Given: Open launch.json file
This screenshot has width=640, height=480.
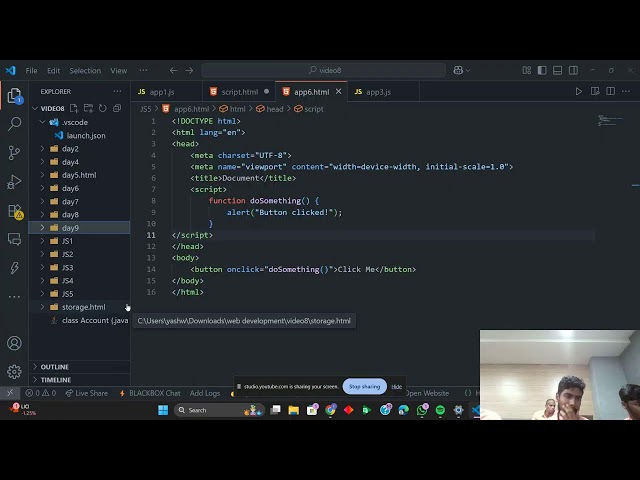Looking at the screenshot, I should 86,136.
